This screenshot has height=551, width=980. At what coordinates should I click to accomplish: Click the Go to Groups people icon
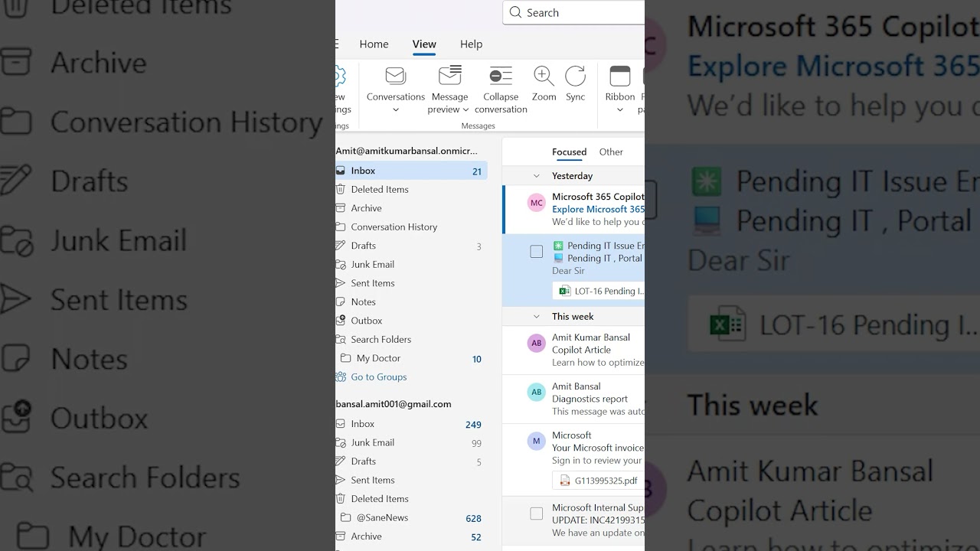341,377
